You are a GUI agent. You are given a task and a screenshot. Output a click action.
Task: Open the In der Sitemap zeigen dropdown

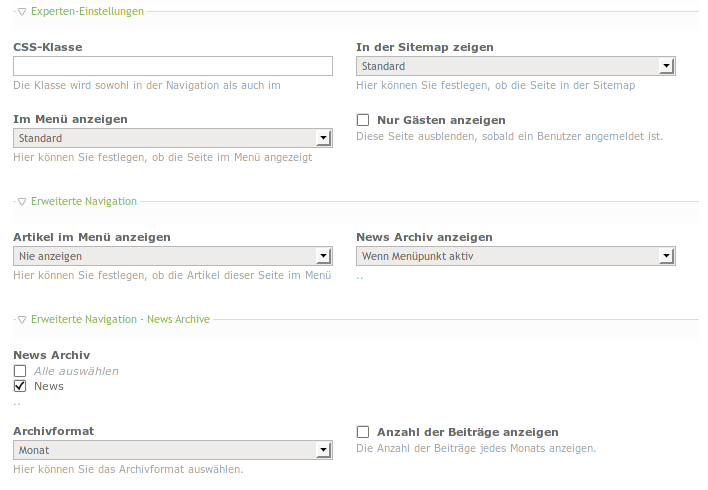click(x=516, y=66)
